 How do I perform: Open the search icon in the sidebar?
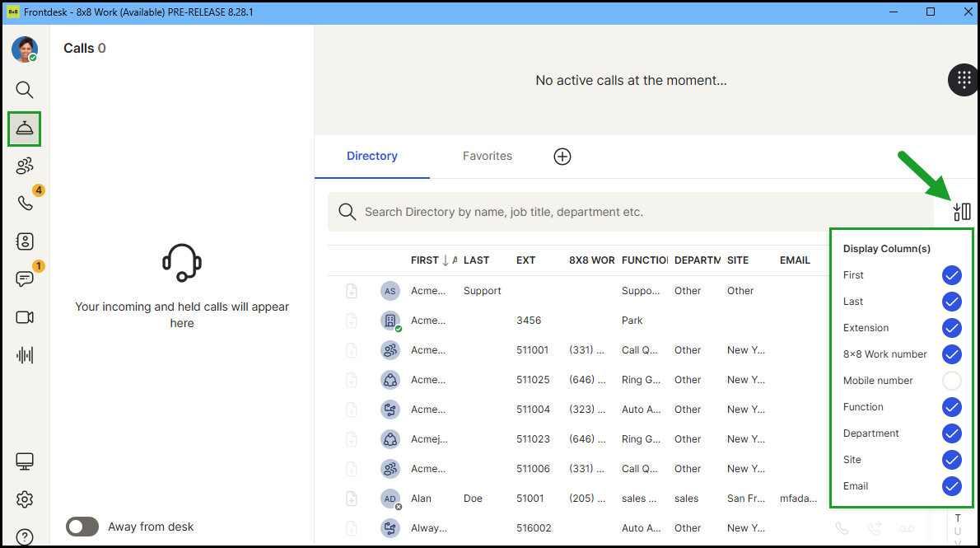pos(25,90)
